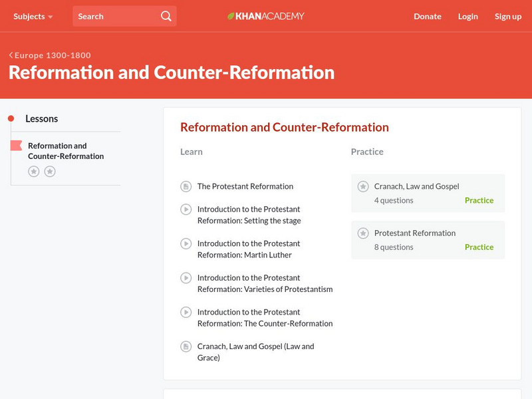Click inside the Search field
The image size is (532, 399).
(x=113, y=15)
